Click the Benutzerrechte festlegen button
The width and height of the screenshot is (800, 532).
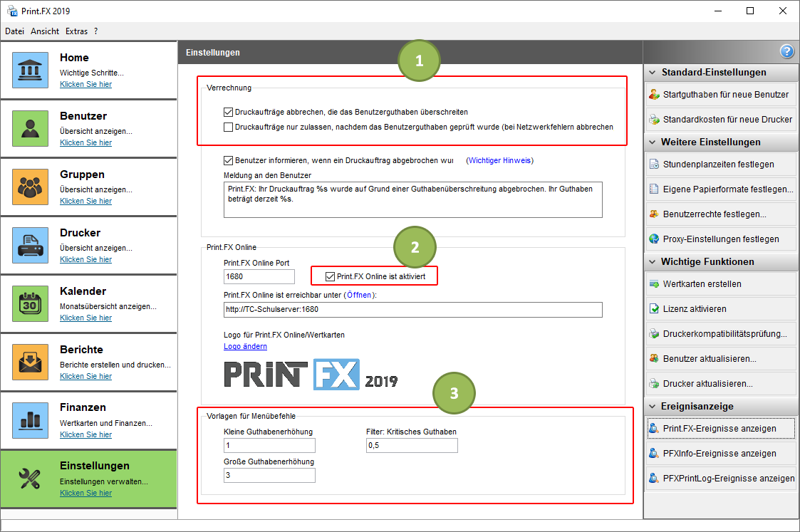tap(722, 214)
